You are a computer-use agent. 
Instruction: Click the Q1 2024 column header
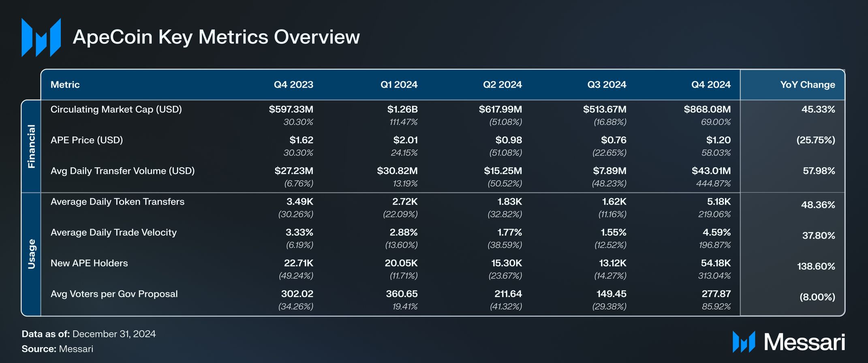(x=399, y=85)
